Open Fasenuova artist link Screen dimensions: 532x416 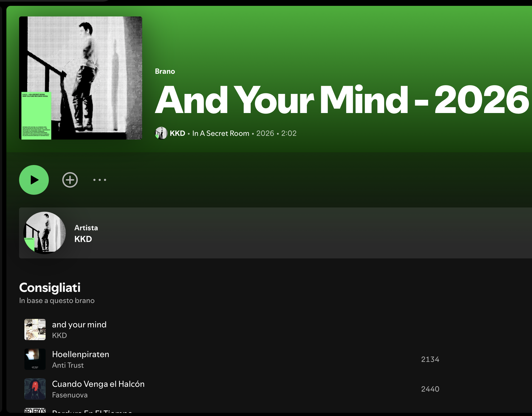[70, 395]
